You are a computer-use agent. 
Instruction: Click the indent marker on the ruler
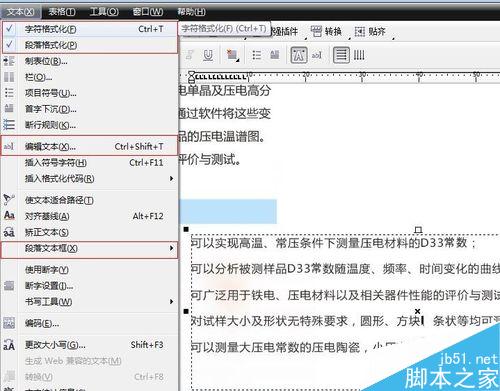191,77
